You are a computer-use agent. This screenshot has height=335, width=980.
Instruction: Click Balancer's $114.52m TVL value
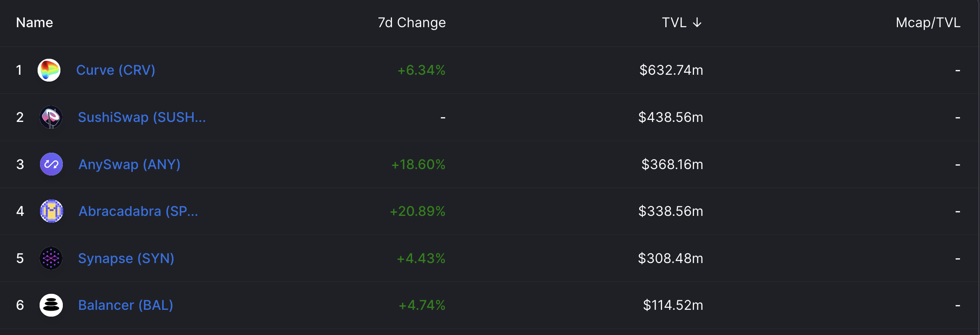(673, 305)
